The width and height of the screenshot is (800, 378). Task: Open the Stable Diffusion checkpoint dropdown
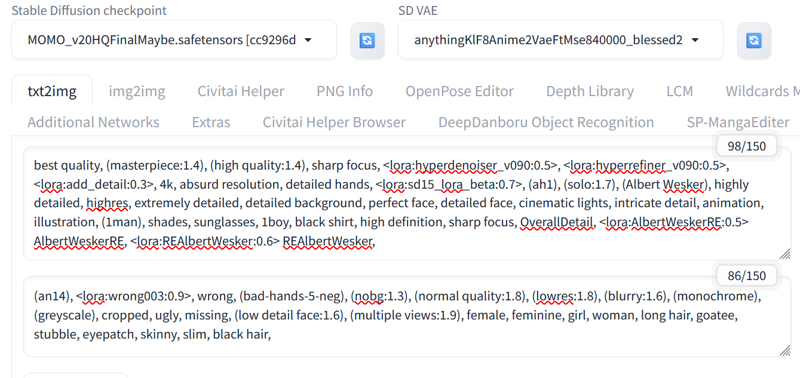tap(174, 40)
